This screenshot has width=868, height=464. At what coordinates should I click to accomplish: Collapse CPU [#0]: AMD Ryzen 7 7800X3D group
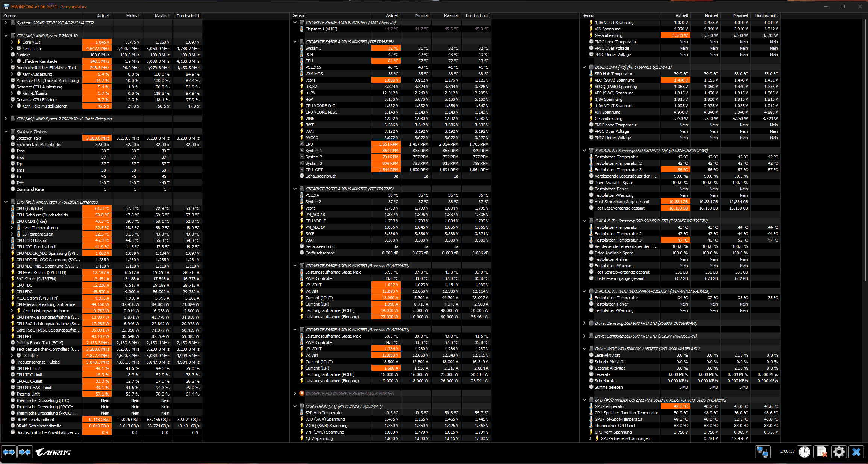6,35
